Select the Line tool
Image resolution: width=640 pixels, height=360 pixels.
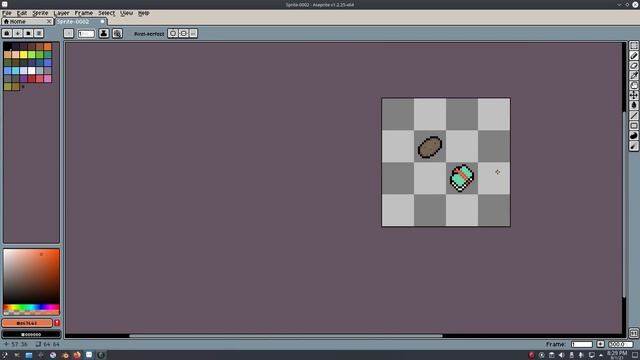click(633, 116)
